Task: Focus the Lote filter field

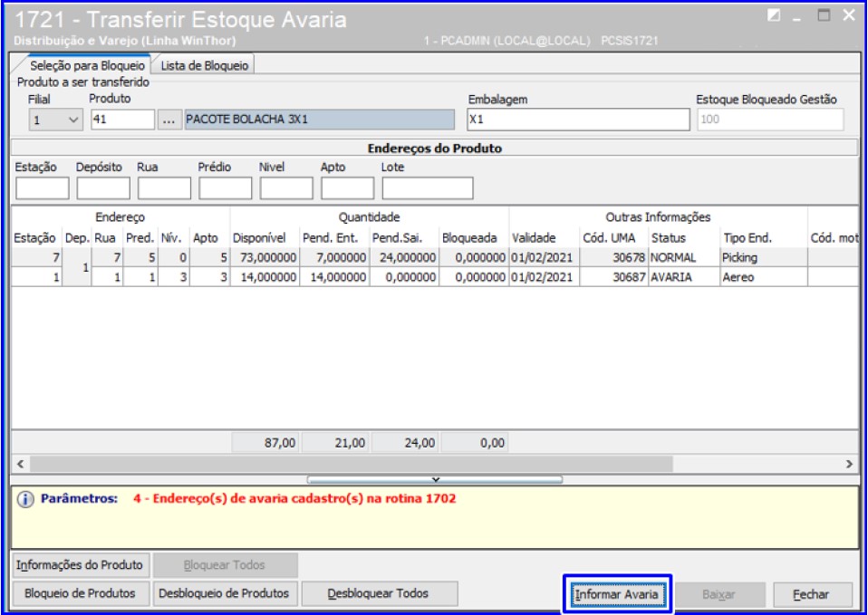Action: [x=428, y=188]
